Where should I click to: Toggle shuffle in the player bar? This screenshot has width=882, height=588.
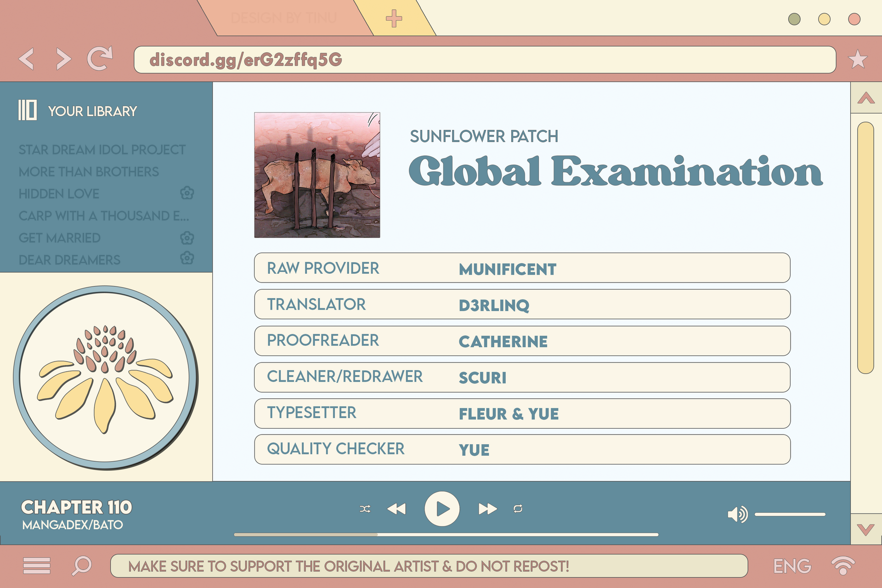(x=365, y=509)
